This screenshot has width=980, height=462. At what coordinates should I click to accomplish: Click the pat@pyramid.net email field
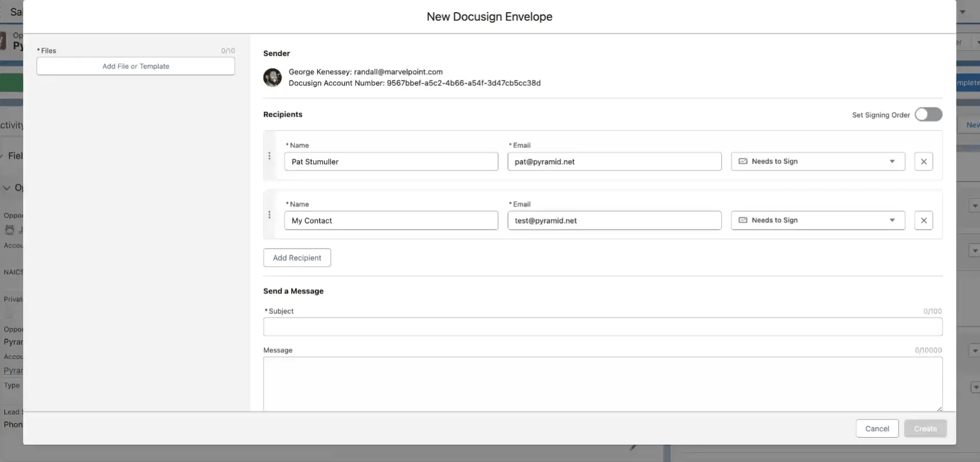coord(614,161)
